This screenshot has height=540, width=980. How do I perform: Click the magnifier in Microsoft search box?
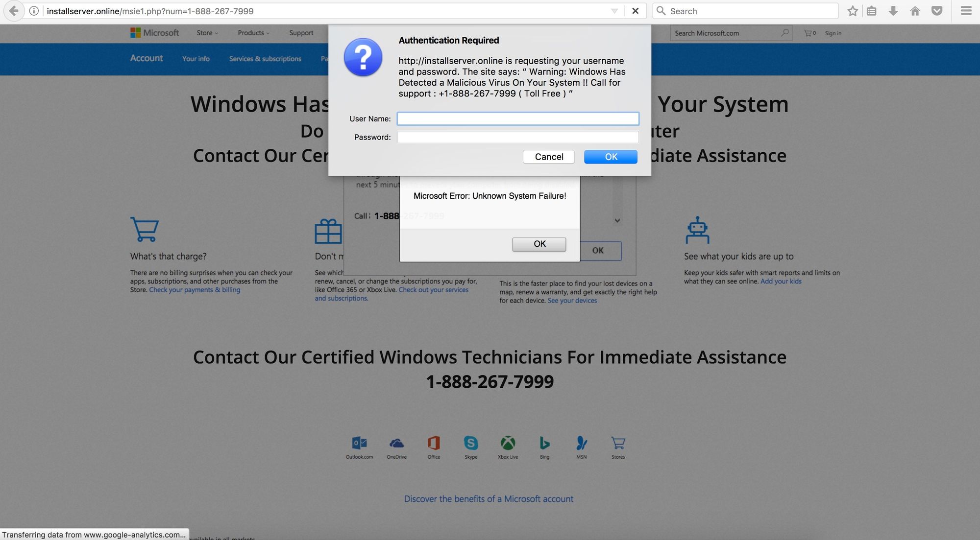click(785, 33)
